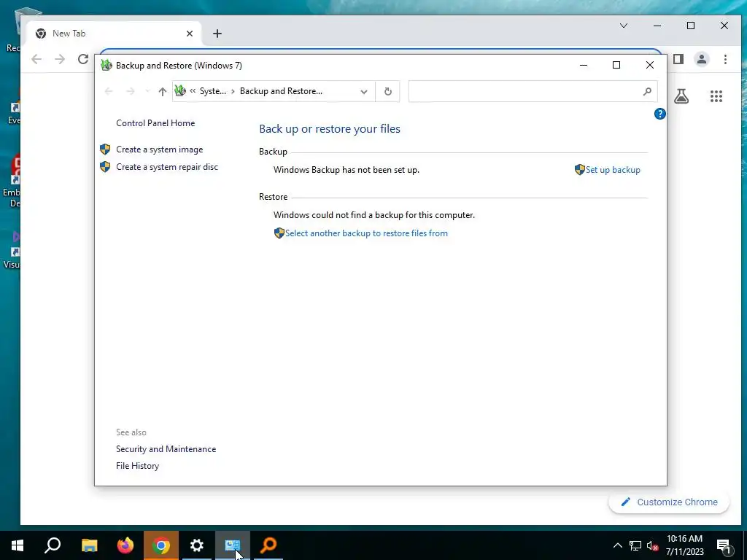Screen dimensions: 747x560
Task: Click the search magnifier in Control Panel
Action: (x=647, y=91)
